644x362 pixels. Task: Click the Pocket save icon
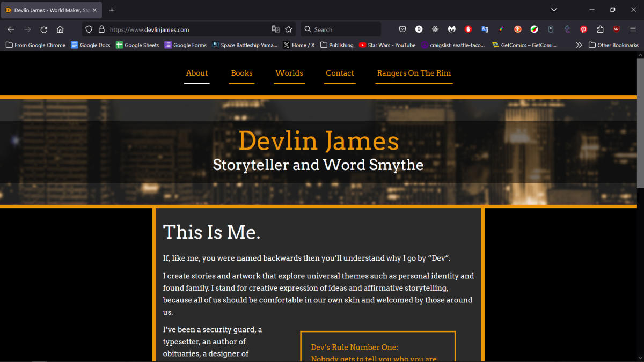[402, 29]
